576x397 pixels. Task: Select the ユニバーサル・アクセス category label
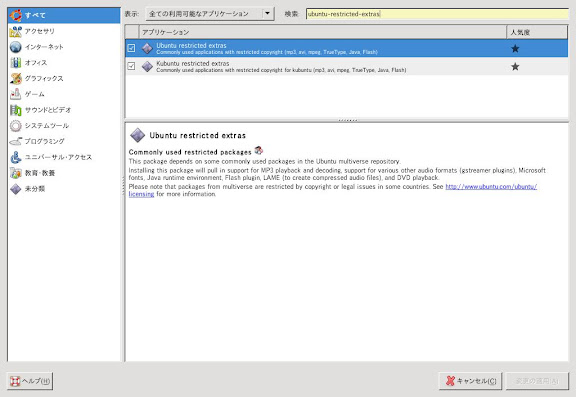click(58, 157)
